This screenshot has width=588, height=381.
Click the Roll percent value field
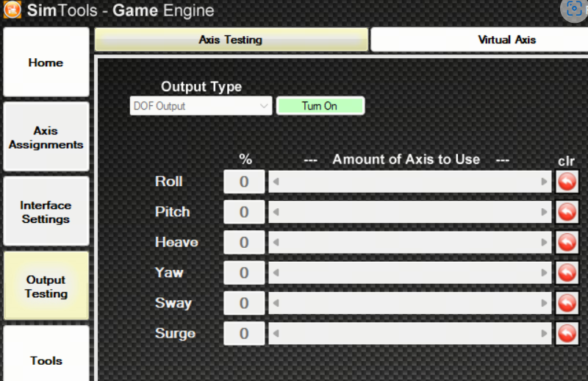point(244,182)
